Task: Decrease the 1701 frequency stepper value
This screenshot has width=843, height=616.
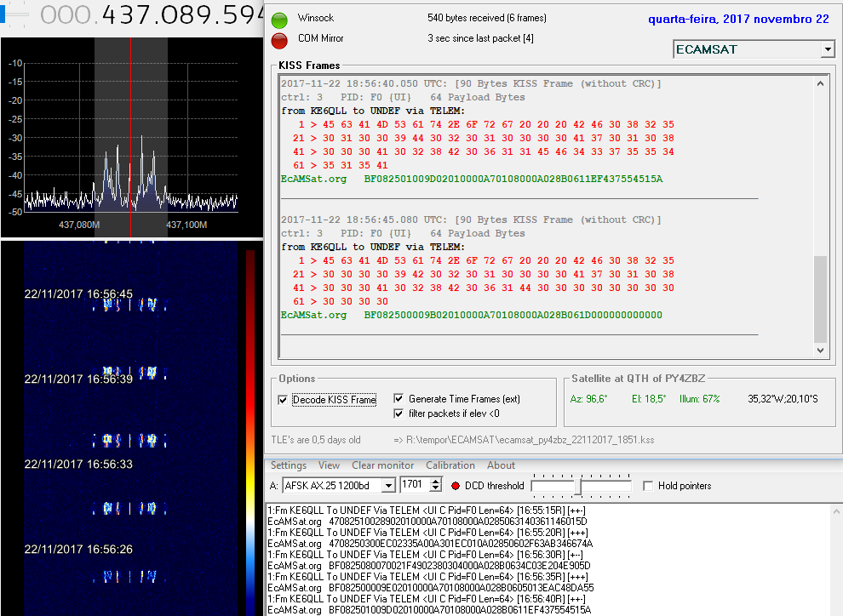Action: click(x=436, y=488)
